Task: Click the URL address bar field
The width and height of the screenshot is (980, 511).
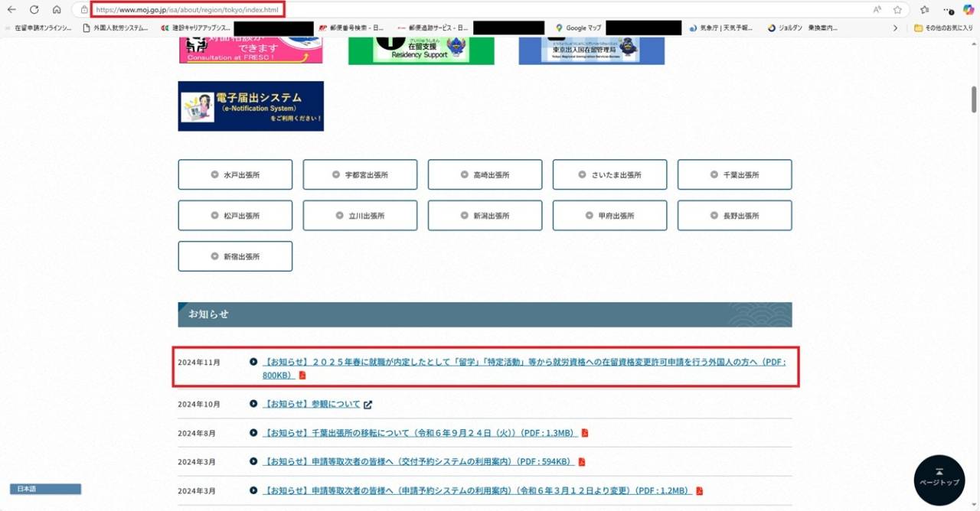Action: pyautogui.click(x=459, y=10)
